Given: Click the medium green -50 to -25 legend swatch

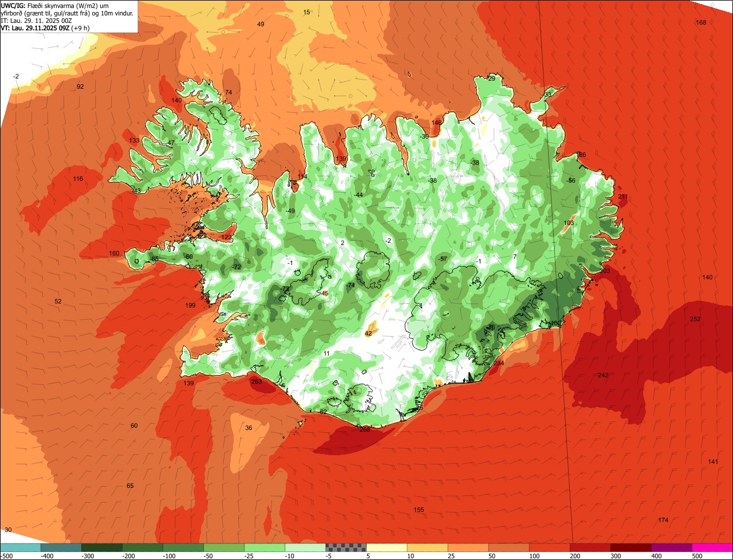Looking at the screenshot, I should click(224, 547).
